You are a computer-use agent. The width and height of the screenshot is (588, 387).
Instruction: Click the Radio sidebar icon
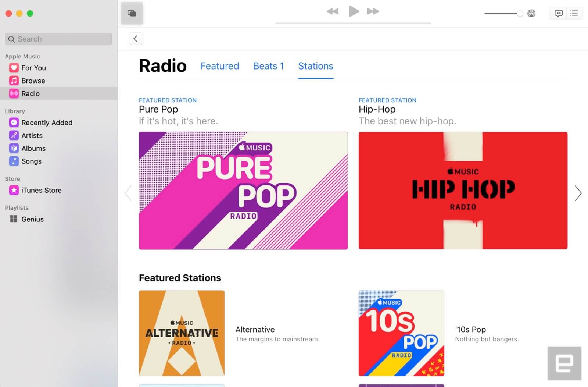pyautogui.click(x=14, y=93)
